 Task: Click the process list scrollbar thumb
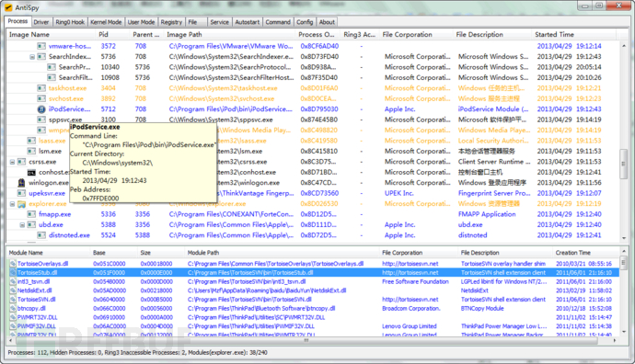pyautogui.click(x=624, y=164)
